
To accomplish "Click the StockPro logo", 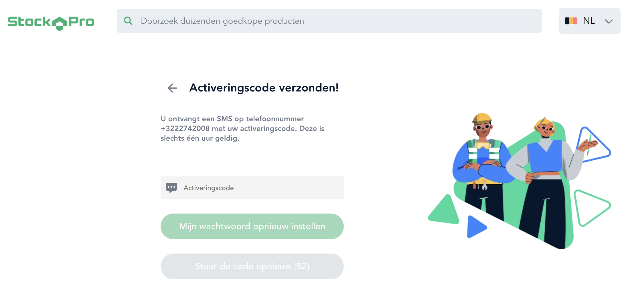I will (51, 22).
